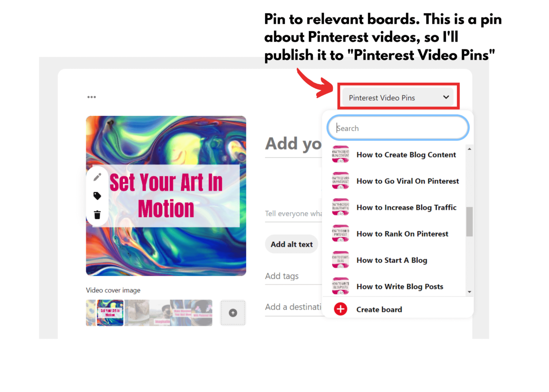549x392 pixels.
Task: Select How to Rank On Pinterest board icon
Action: pos(340,233)
